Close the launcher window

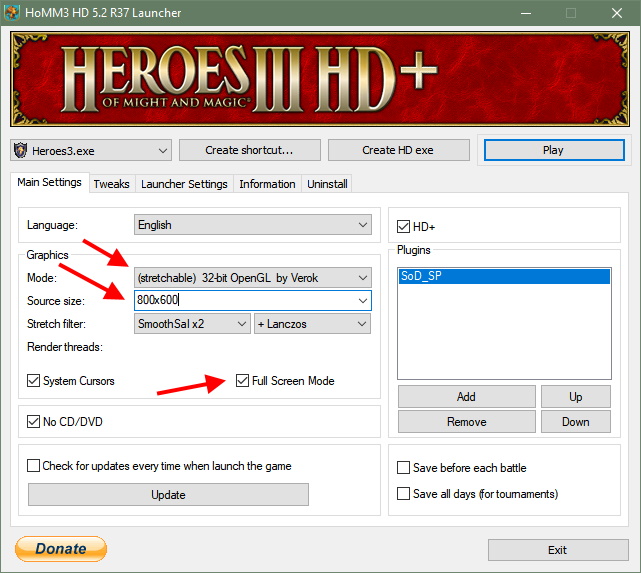pyautogui.click(x=617, y=13)
